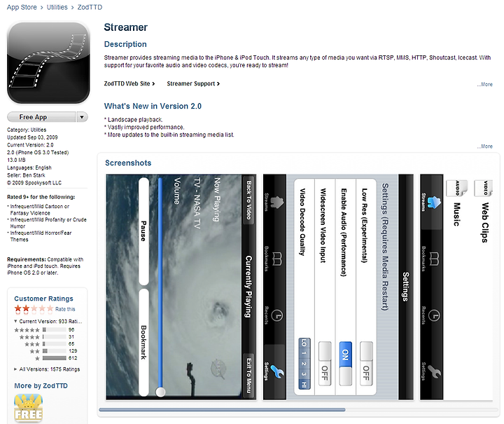Click the volume slider knob in player screenshot
Image resolution: width=504 pixels, height=424 pixels.
click(160, 392)
